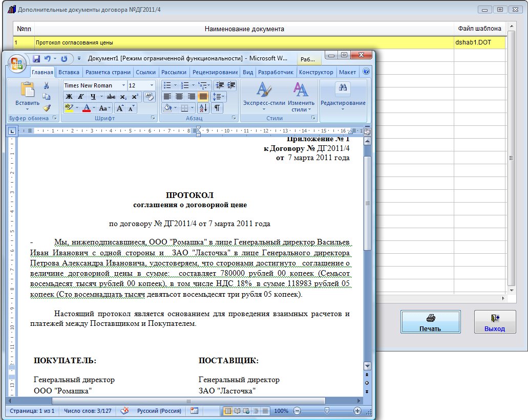Decrease font size with the shrink font icon
This screenshot has width=528, height=420.
tap(131, 108)
